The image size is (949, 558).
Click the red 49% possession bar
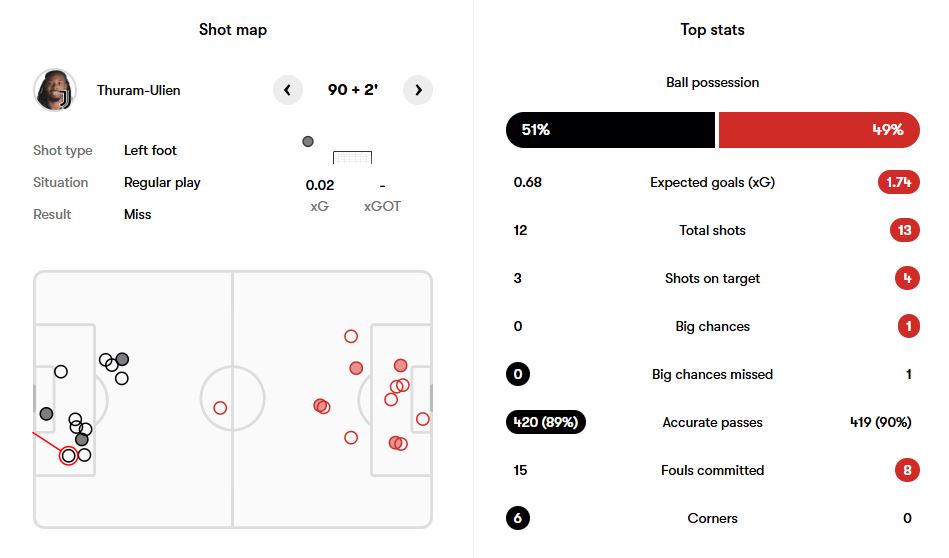pos(818,130)
